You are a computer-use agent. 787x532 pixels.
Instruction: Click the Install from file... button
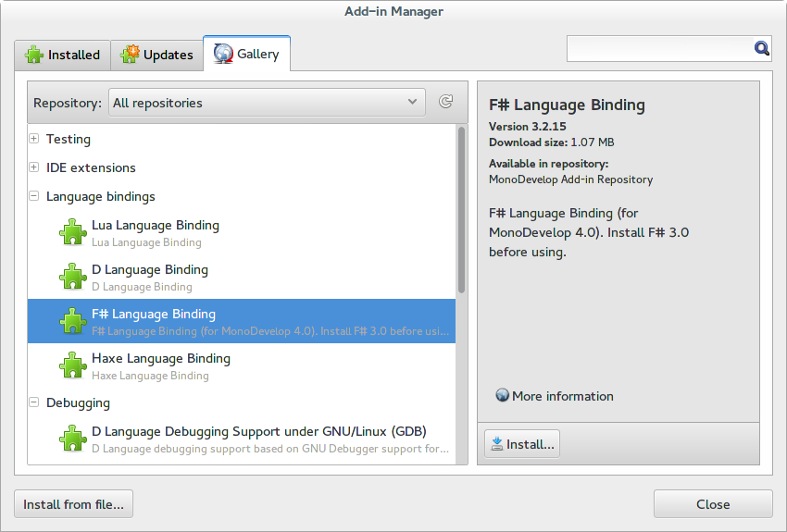(73, 504)
